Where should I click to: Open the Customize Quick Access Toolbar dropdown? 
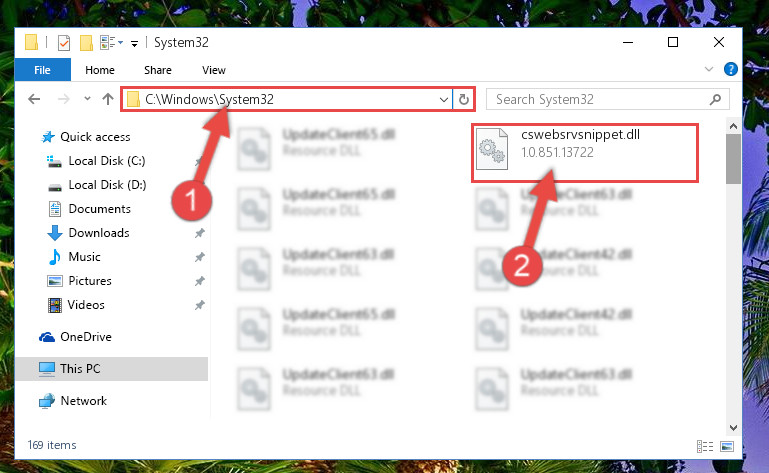(134, 44)
